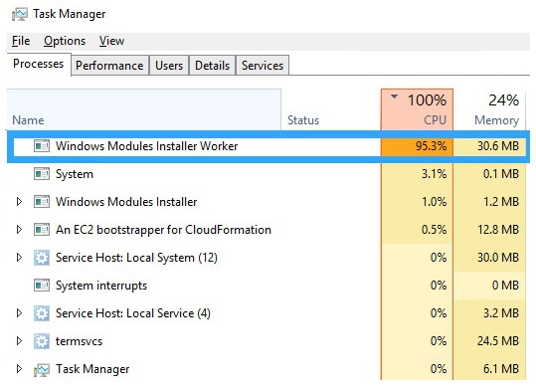This screenshot has height=392, width=536.
Task: Click the termsvcs gear icon
Action: pos(42,341)
